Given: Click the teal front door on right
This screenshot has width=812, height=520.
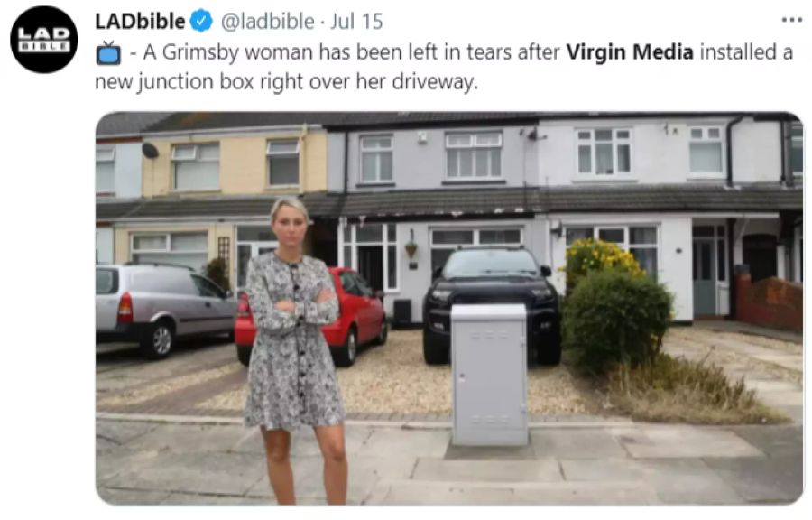Looking at the screenshot, I should click(704, 276).
